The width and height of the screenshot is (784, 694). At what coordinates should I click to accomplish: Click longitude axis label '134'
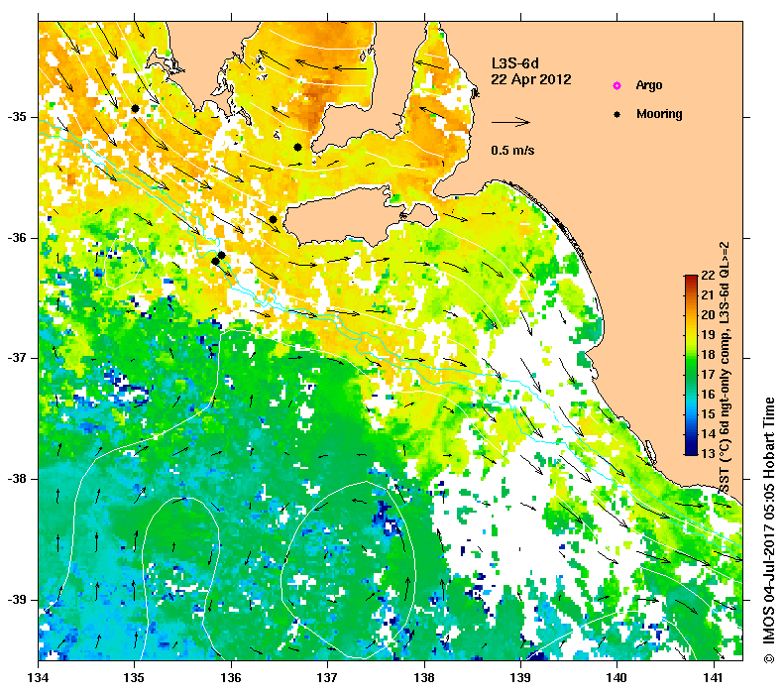tap(39, 678)
